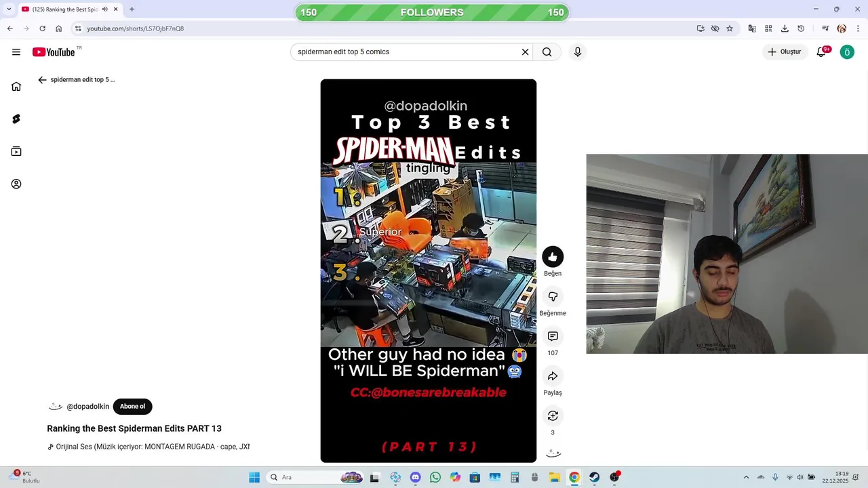868x488 pixels.
Task: Click the magnifier search button
Action: pos(547,52)
